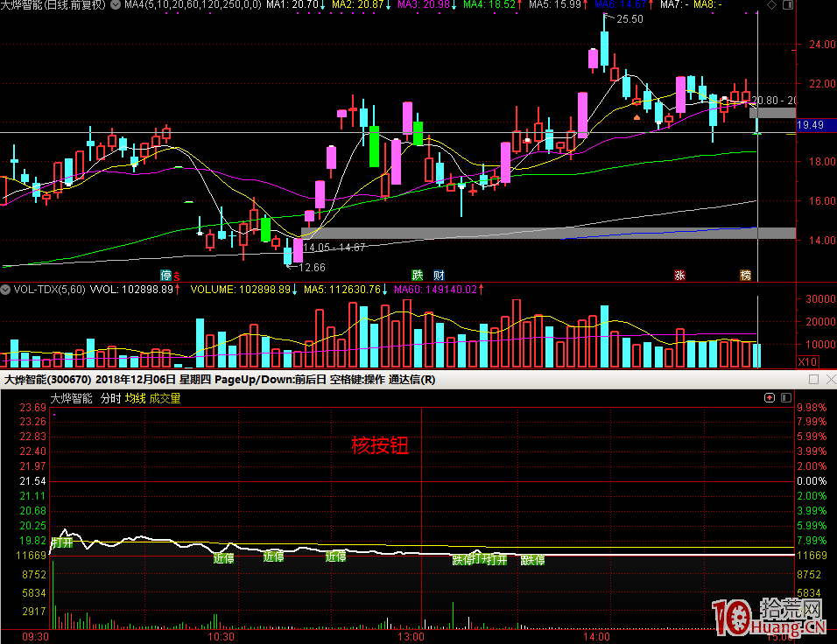Click the red '涨' event marker icon

(679, 275)
